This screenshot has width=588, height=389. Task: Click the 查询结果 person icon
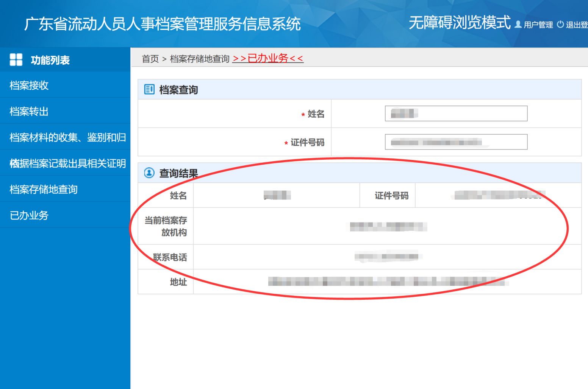pyautogui.click(x=149, y=173)
